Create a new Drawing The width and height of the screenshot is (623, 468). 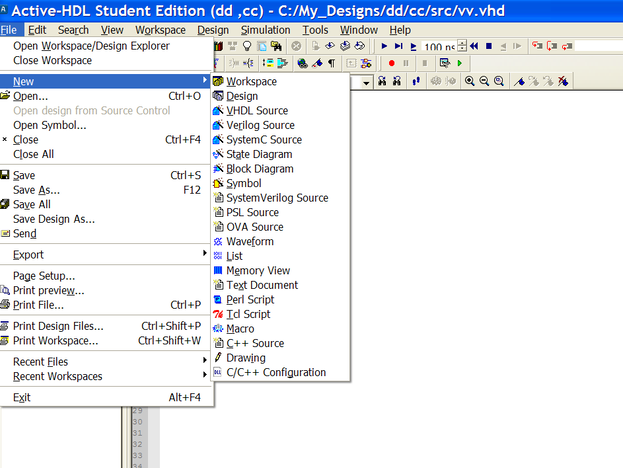pos(281,358)
